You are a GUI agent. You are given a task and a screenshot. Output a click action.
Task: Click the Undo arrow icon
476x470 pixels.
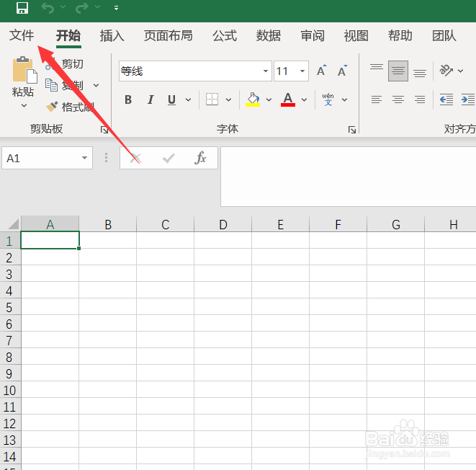[x=48, y=8]
